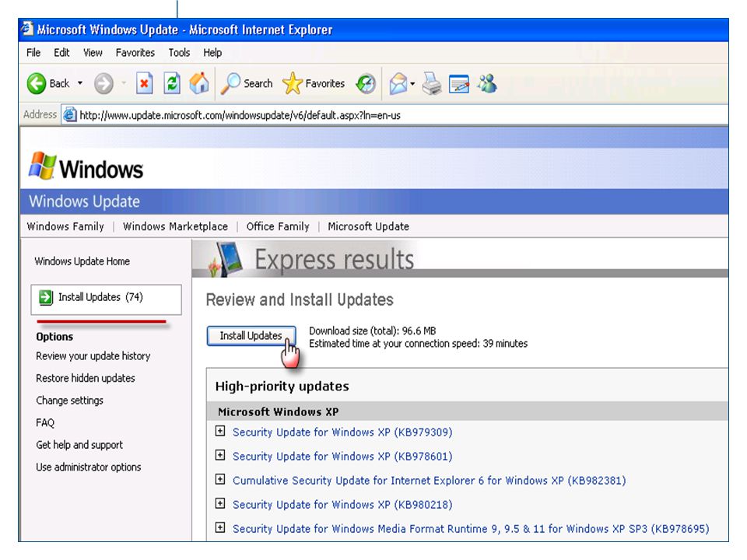Expand details for KB982381 update

[219, 479]
